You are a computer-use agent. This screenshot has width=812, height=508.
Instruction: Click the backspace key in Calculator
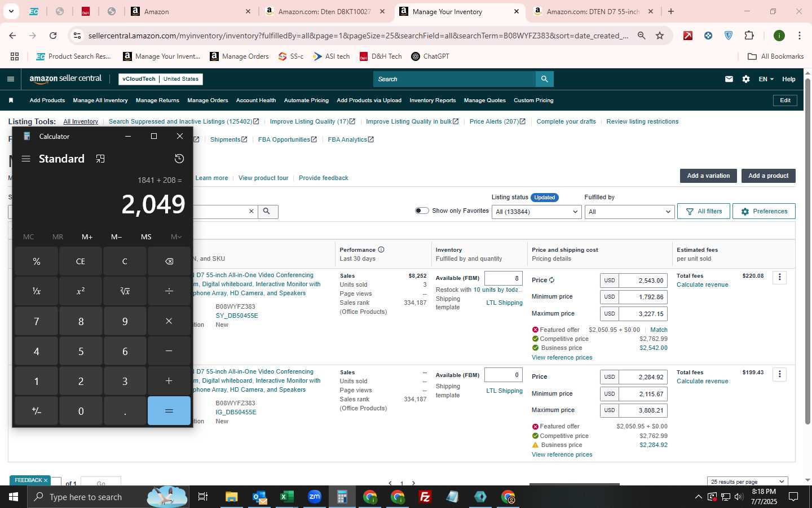tap(169, 261)
